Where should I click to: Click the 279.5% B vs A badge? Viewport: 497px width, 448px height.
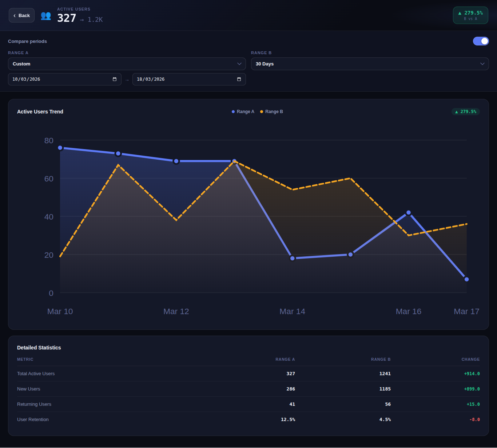pos(470,15)
